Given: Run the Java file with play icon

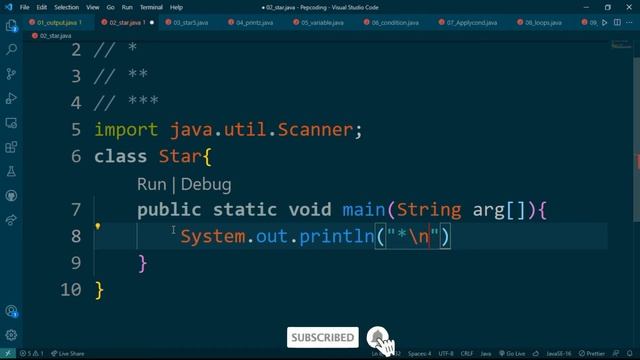Looking at the screenshot, I should click(x=604, y=22).
